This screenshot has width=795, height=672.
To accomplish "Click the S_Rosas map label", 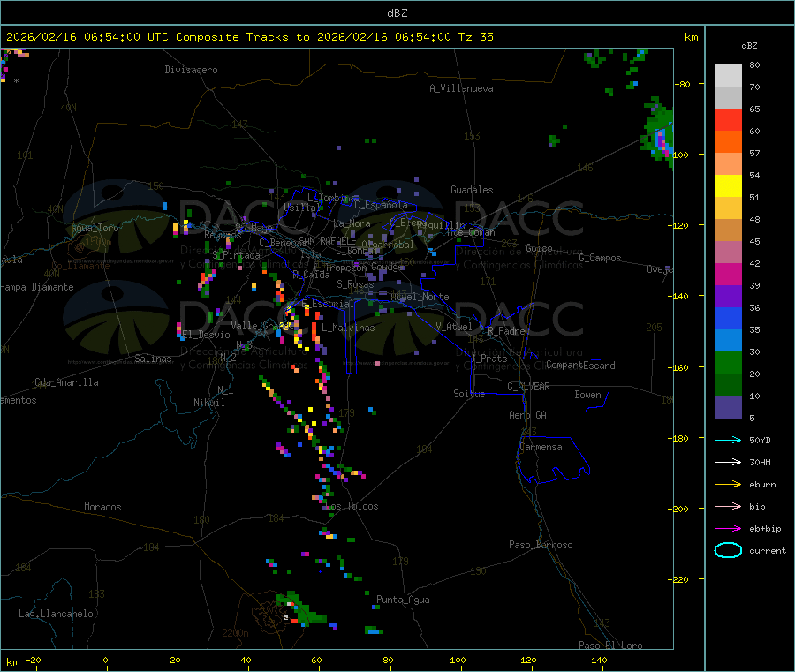I will click(x=355, y=284).
